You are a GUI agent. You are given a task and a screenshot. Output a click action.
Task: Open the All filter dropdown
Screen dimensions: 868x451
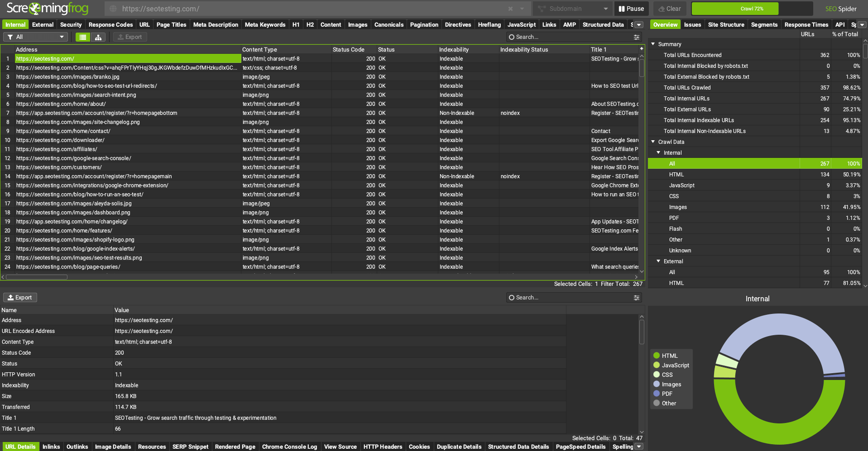coord(35,37)
